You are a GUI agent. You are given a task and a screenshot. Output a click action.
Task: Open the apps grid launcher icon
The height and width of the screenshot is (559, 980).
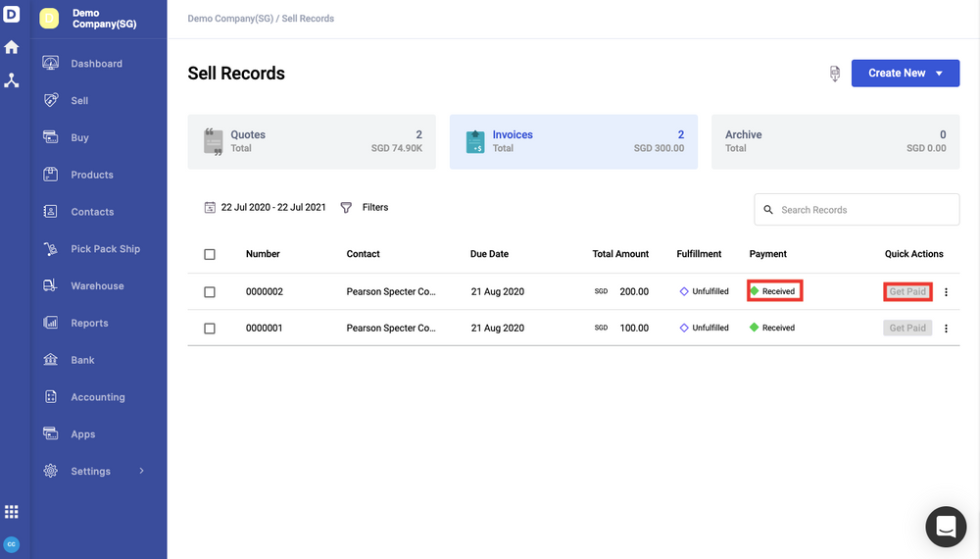12,512
